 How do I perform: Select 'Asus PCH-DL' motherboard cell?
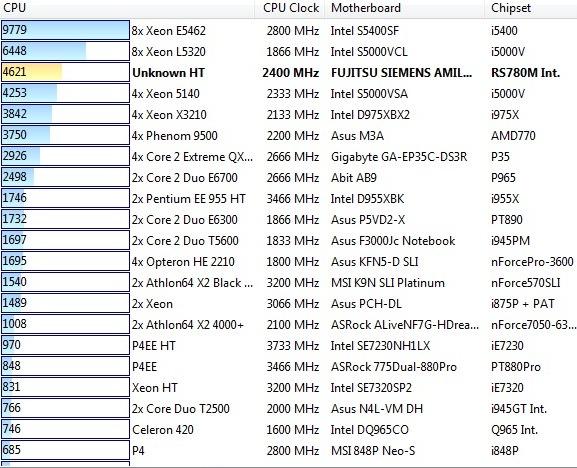366,304
